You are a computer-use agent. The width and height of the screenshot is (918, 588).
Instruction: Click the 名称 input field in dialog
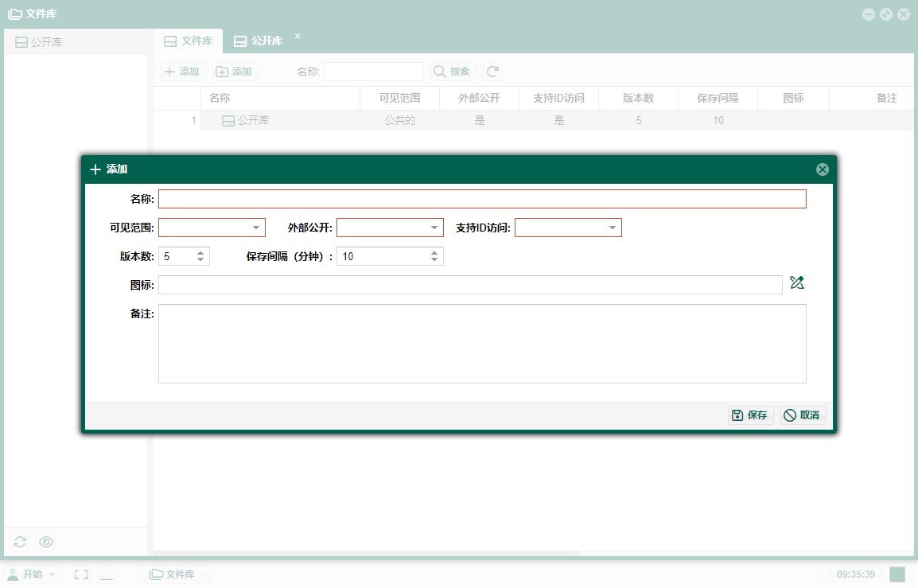click(x=482, y=199)
